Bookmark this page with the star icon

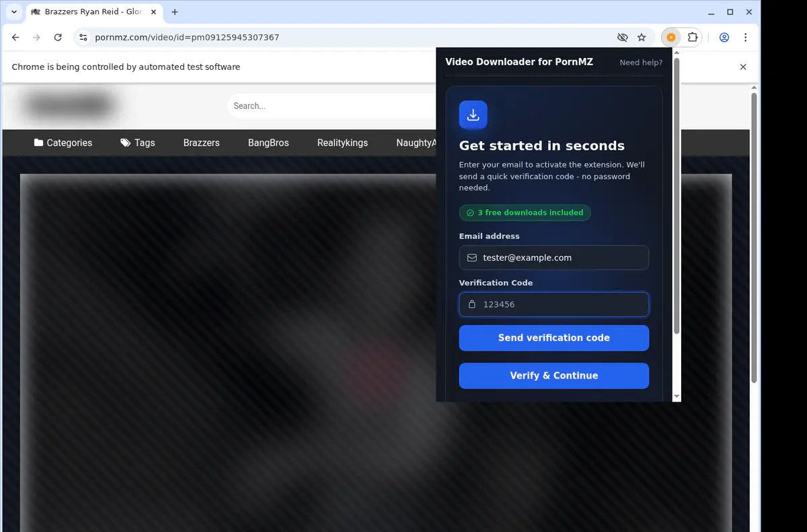click(642, 38)
